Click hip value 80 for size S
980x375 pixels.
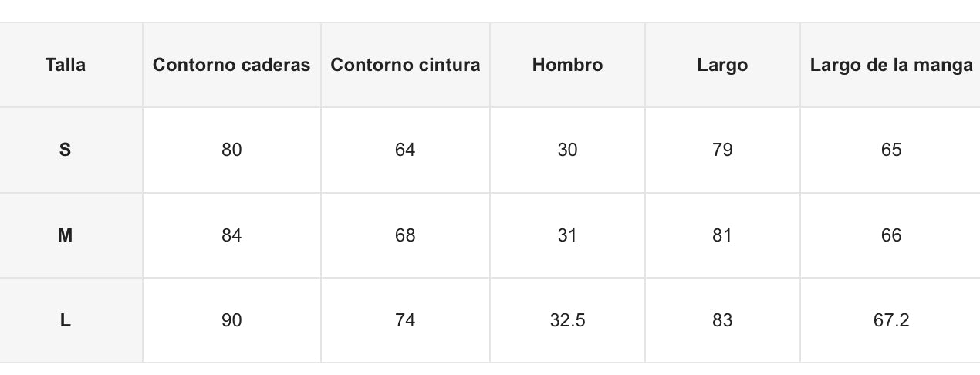pyautogui.click(x=231, y=150)
